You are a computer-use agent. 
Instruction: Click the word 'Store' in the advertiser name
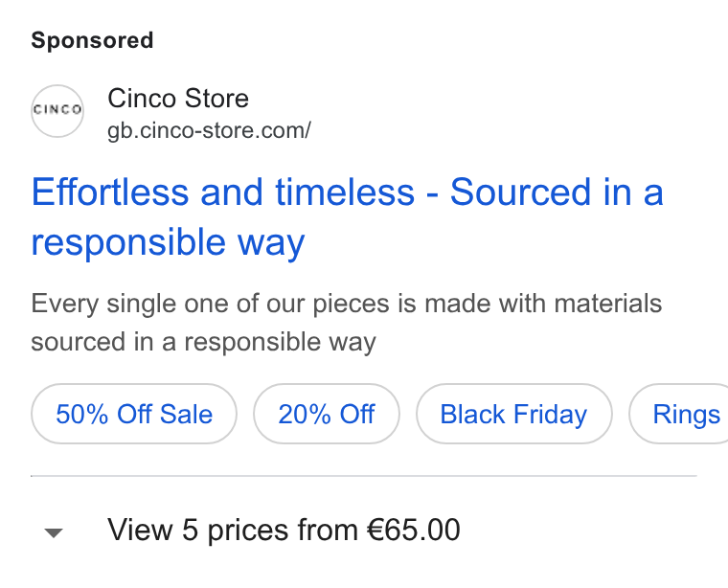[216, 99]
